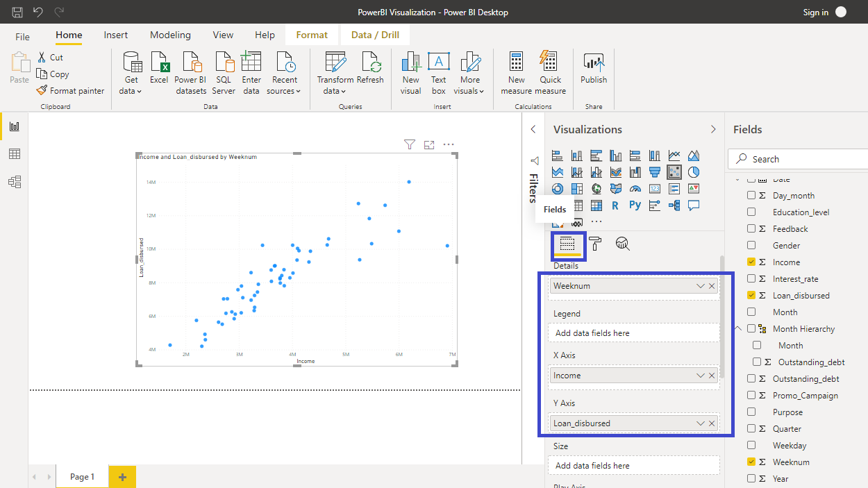The image size is (868, 488).
Task: Choose the Pie chart visual
Action: 694,172
